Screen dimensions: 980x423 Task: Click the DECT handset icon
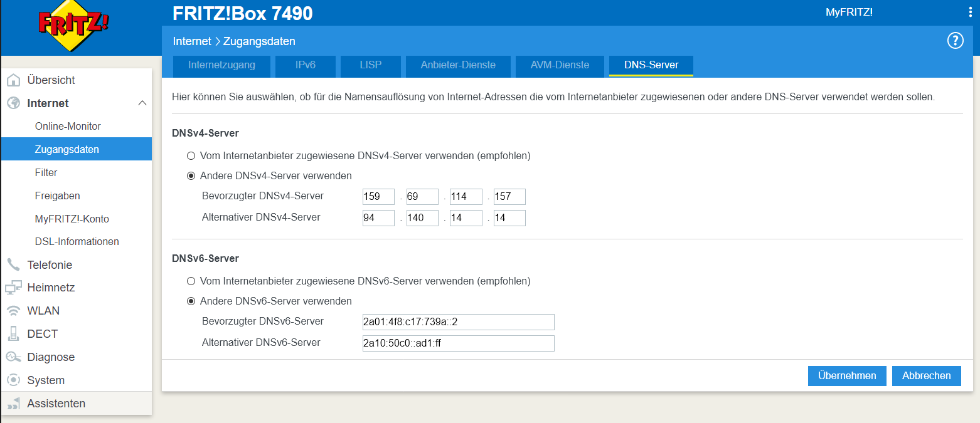pyautogui.click(x=13, y=334)
